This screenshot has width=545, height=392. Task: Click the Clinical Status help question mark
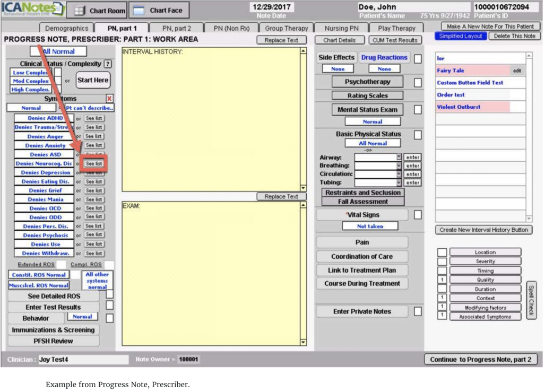(108, 64)
